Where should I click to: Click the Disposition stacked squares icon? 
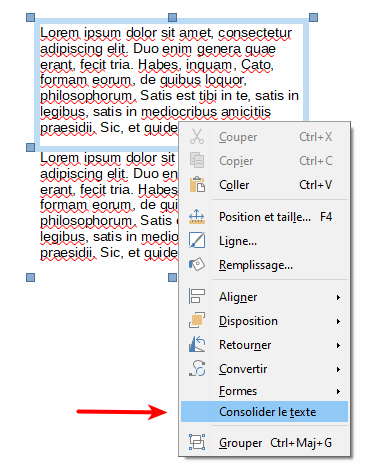(x=197, y=320)
